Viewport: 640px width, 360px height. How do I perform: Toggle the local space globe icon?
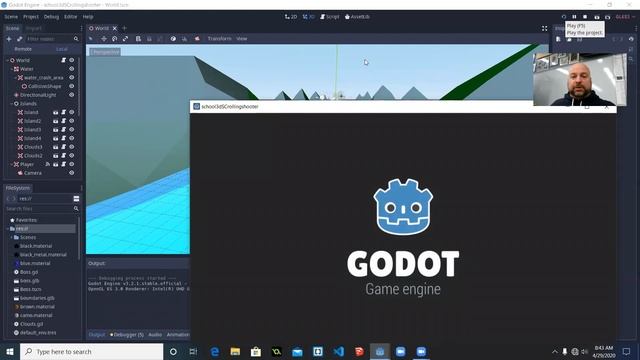coord(173,39)
